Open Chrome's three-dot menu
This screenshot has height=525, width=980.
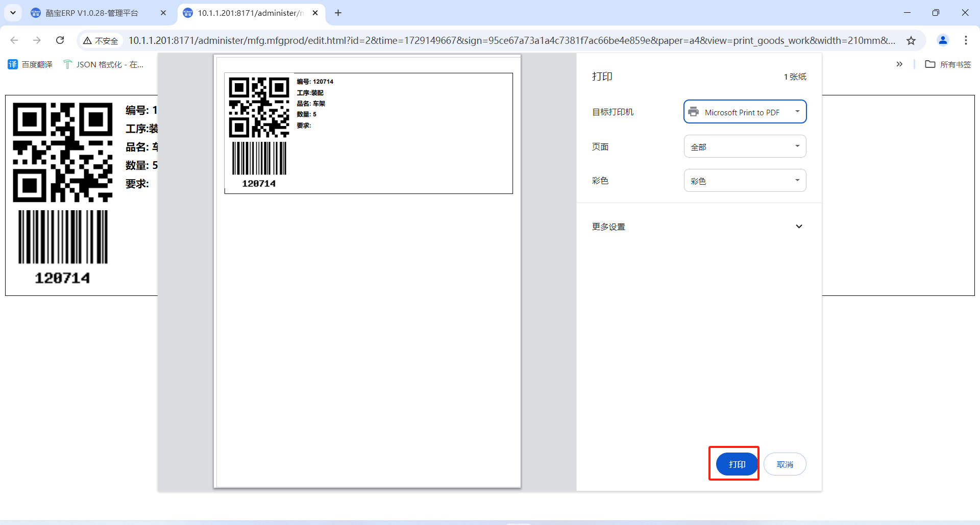tap(966, 40)
